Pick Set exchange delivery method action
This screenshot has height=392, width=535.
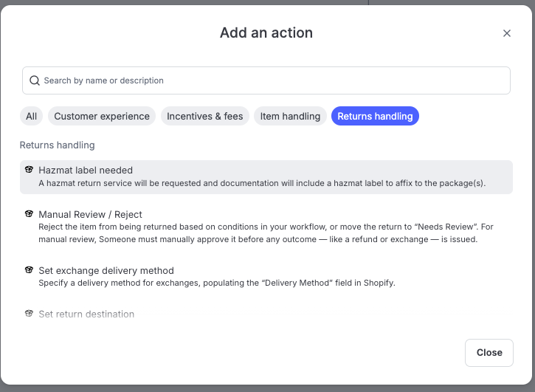click(106, 270)
